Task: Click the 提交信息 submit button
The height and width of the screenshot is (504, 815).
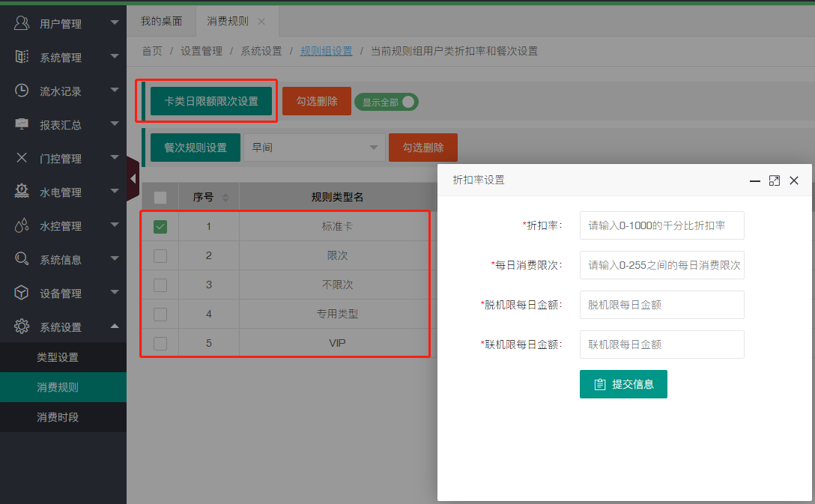Action: coord(623,383)
